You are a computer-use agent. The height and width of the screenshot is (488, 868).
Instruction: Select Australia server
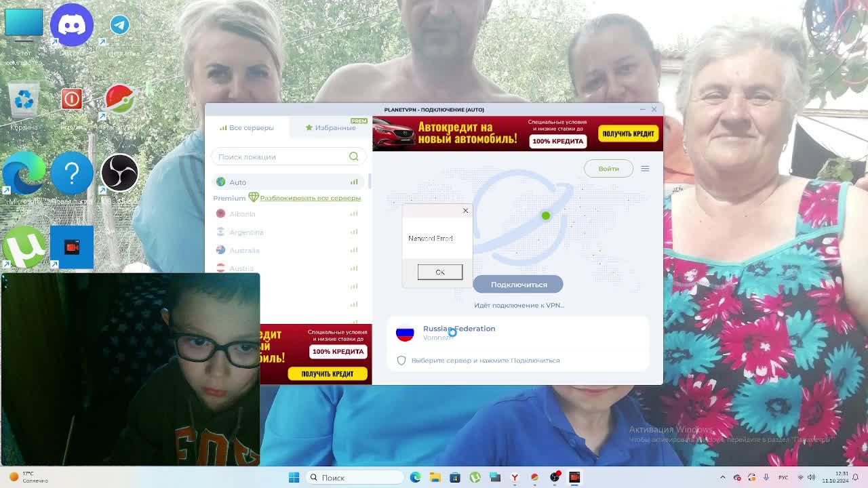coord(288,250)
